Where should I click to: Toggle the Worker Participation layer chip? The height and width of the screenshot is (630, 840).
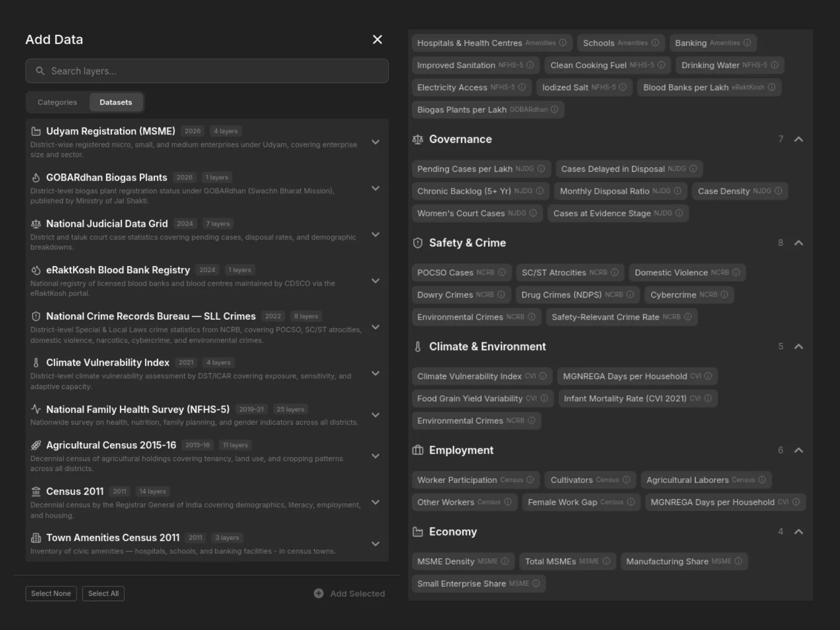tap(475, 480)
